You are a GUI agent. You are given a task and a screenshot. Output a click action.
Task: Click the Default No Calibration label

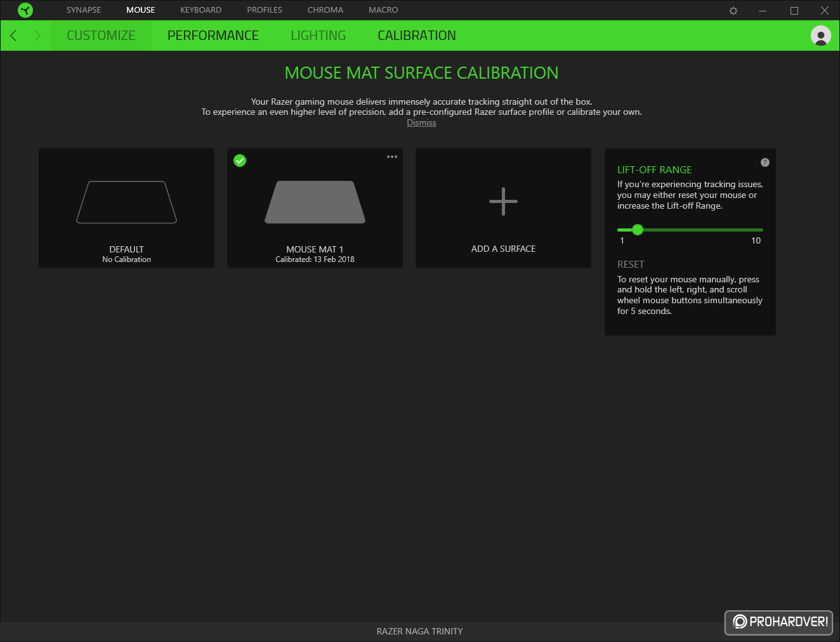(x=126, y=254)
